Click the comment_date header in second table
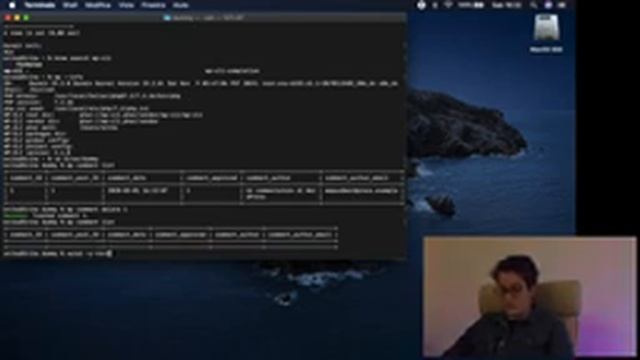640x360 pixels. pos(127,235)
